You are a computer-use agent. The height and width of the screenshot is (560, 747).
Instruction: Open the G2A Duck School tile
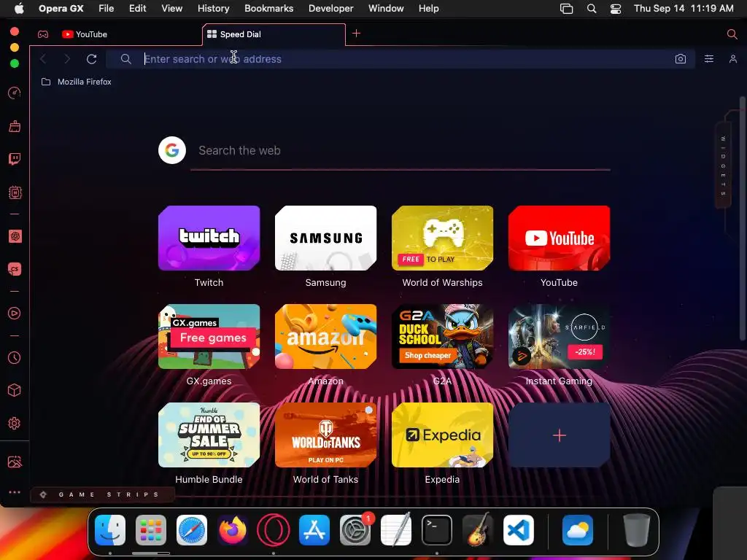point(443,337)
